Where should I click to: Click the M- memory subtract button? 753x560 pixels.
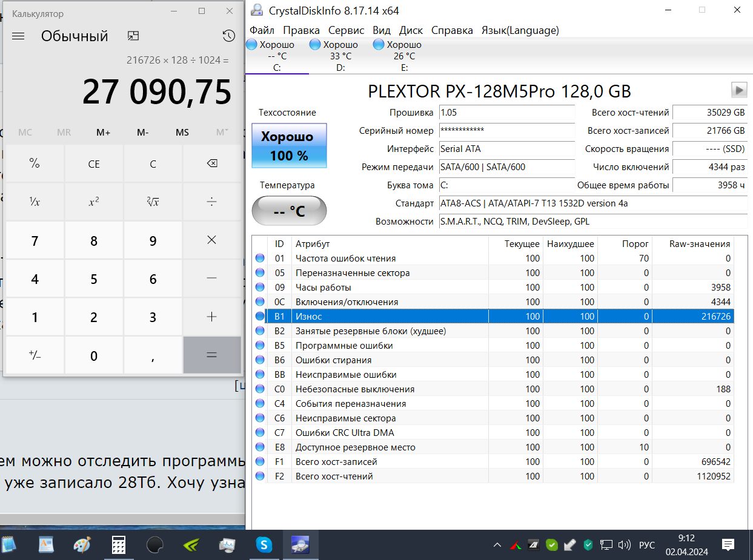[x=143, y=132]
